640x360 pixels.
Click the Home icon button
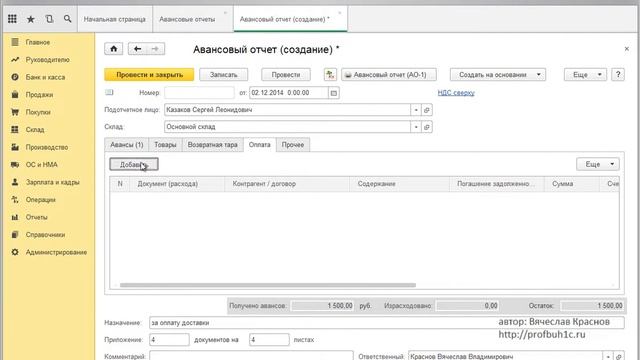coord(113,49)
